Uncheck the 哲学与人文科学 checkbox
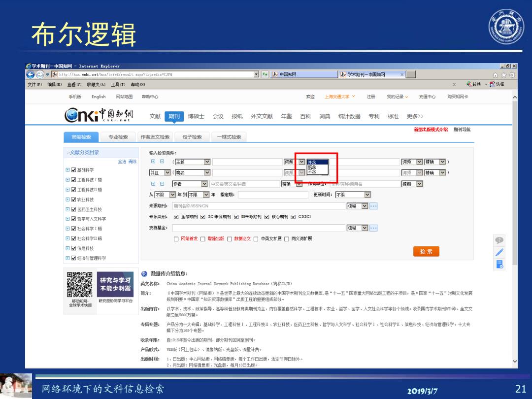Image resolution: width=532 pixels, height=399 pixels. pos(73,219)
